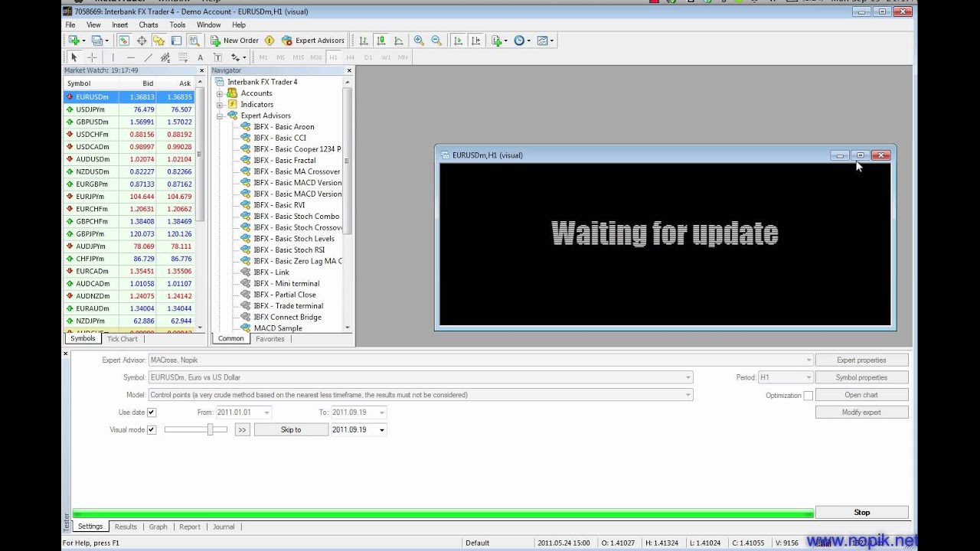Screen dimensions: 980x551
Task: Select the Cursor arrow tool
Action: point(74,57)
